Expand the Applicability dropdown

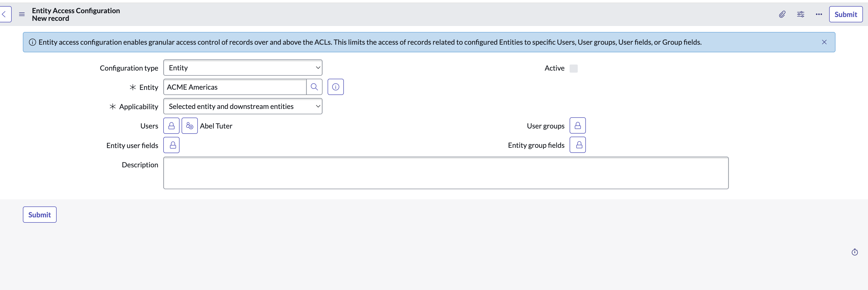tap(243, 106)
